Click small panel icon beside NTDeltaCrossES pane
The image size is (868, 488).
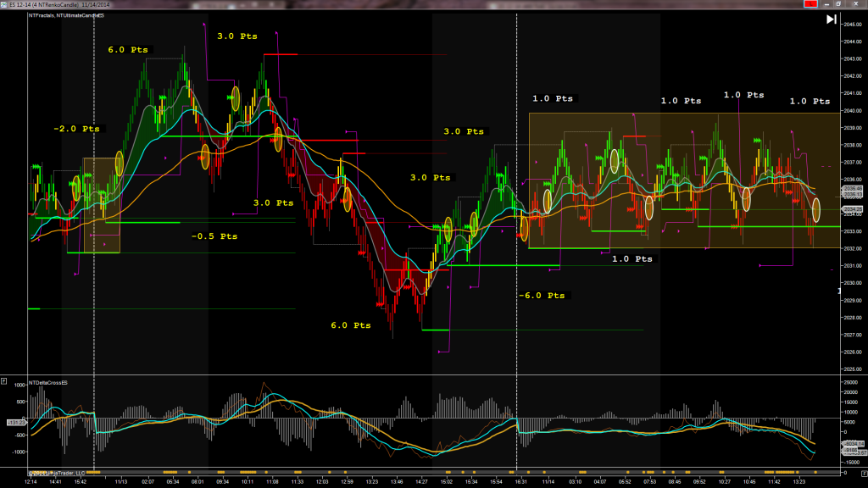(x=4, y=381)
